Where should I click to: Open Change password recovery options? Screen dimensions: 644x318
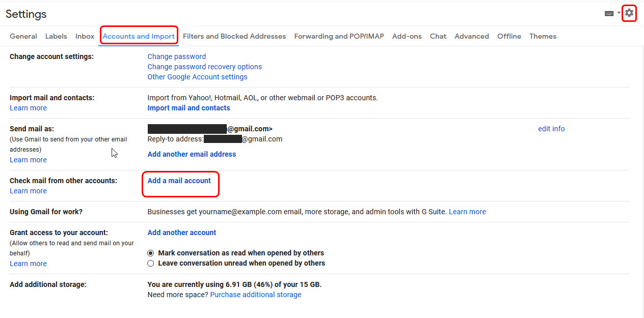pos(204,67)
